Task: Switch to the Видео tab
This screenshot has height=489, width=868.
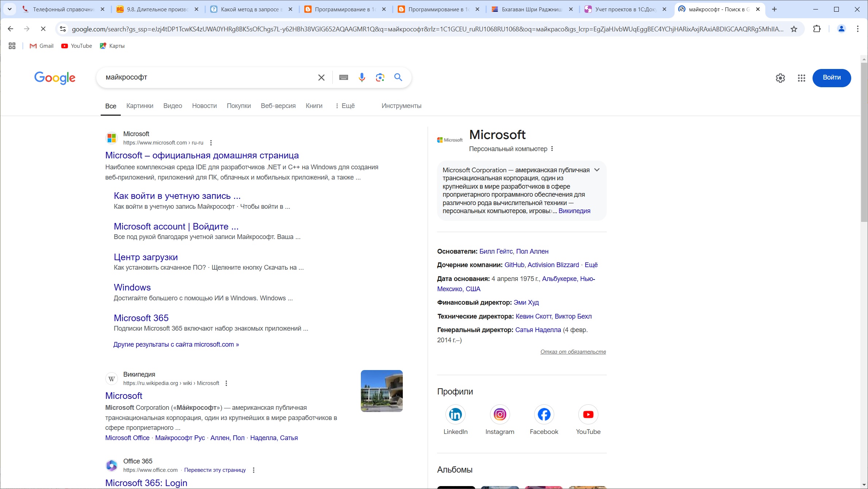Action: [x=173, y=106]
